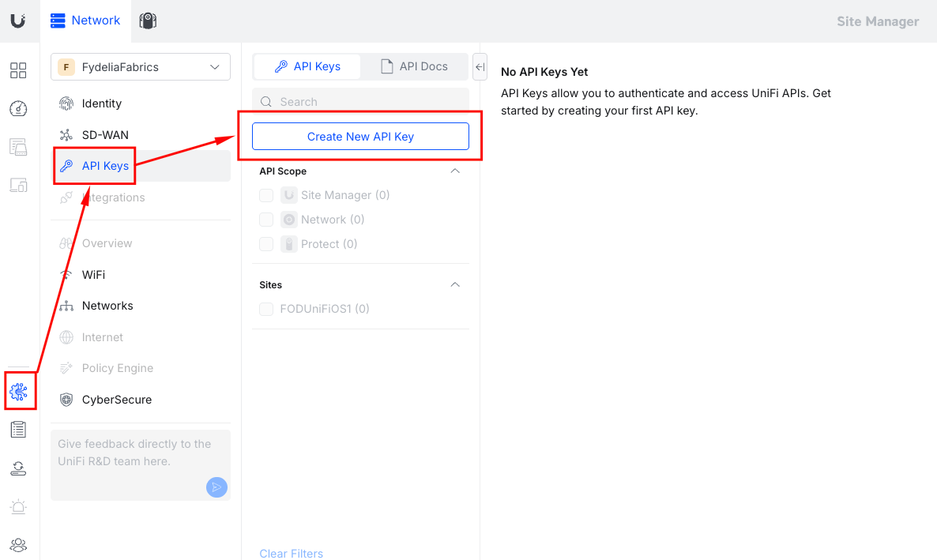
Task: Open Identity settings
Action: pyautogui.click(x=141, y=103)
